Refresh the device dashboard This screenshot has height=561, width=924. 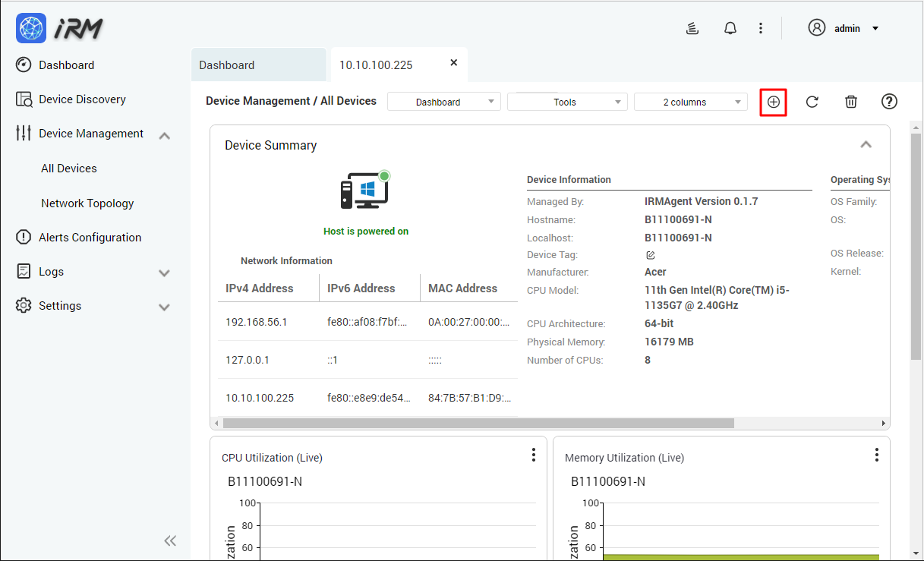[812, 101]
